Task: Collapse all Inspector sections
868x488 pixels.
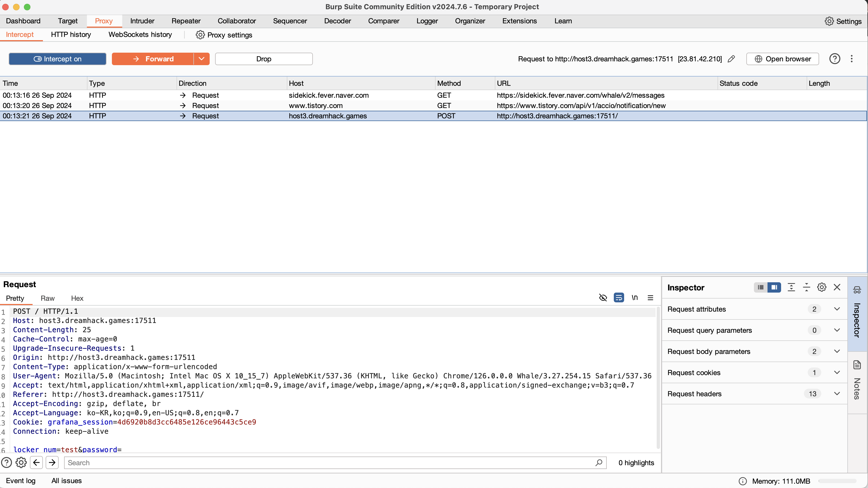Action: (806, 287)
